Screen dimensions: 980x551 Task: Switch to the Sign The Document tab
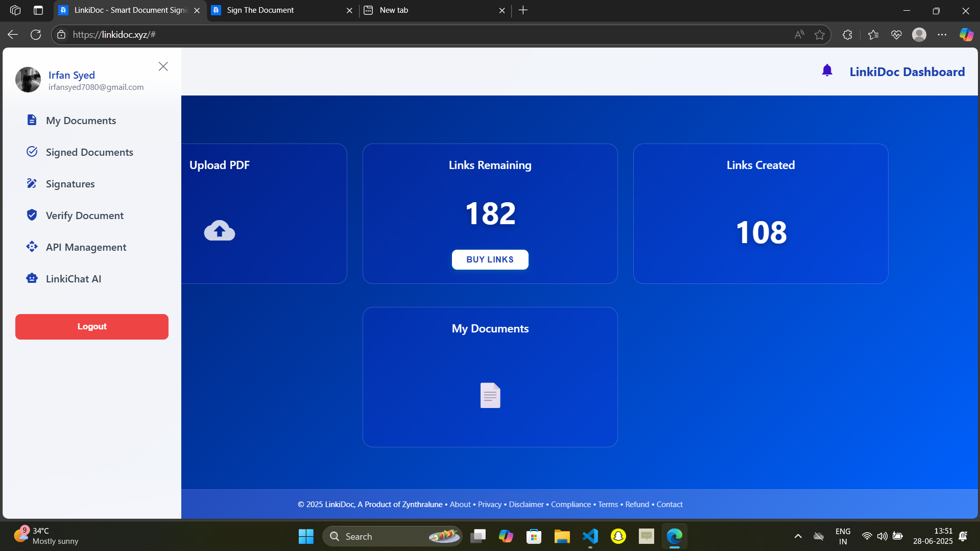click(x=260, y=10)
